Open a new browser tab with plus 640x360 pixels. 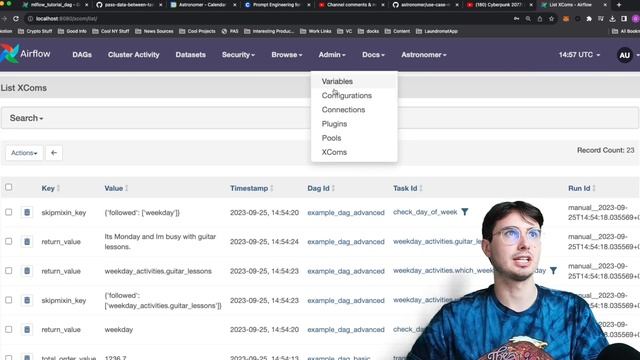click(x=619, y=5)
